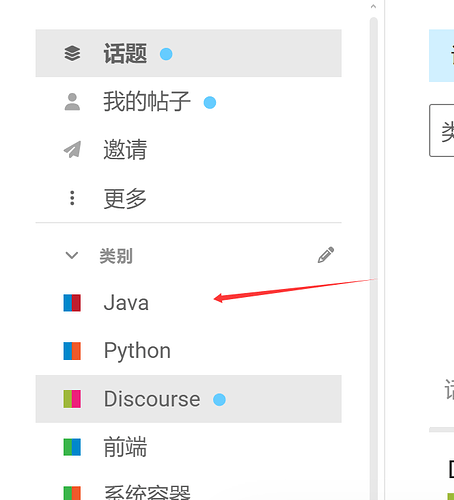Select the Python category
Viewport: 454px width, 500px height.
[189, 351]
